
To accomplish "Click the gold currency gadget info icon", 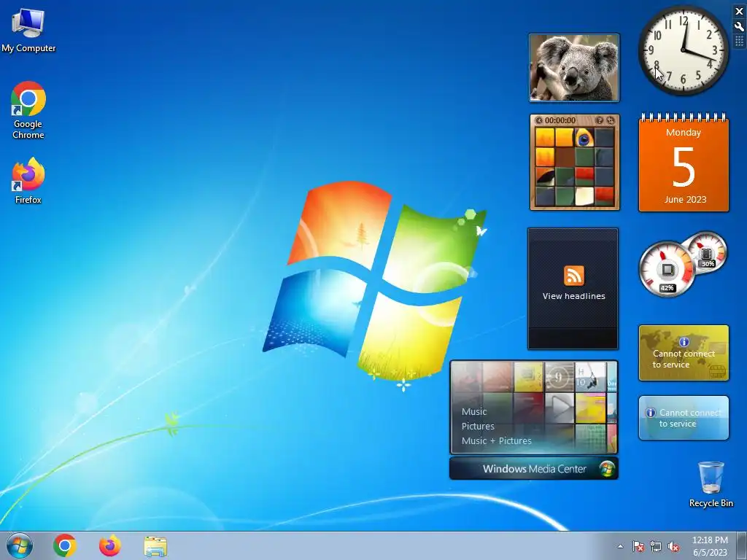I will (684, 342).
